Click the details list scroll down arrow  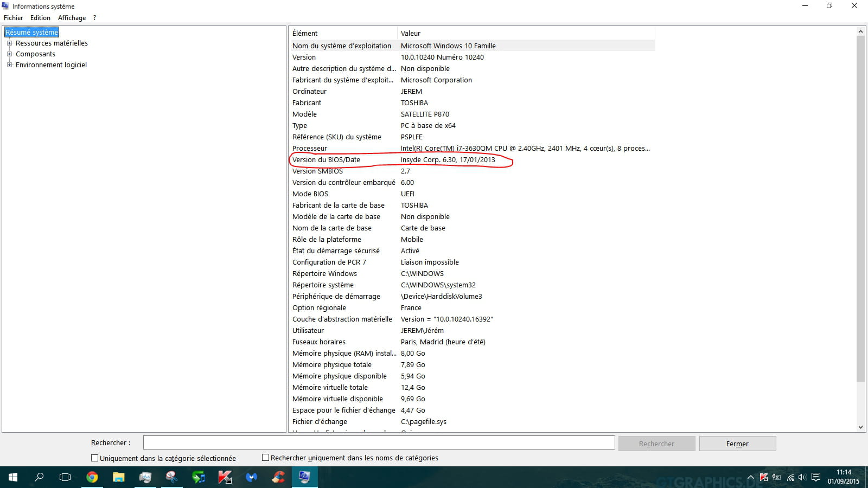pyautogui.click(x=860, y=427)
